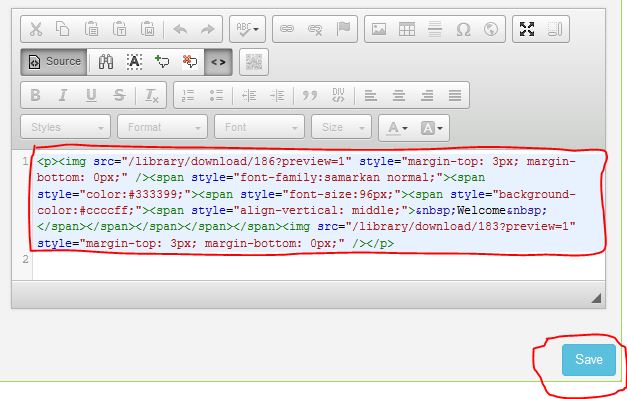This screenshot has height=399, width=627.
Task: Click the Undo arrow
Action: tap(180, 29)
